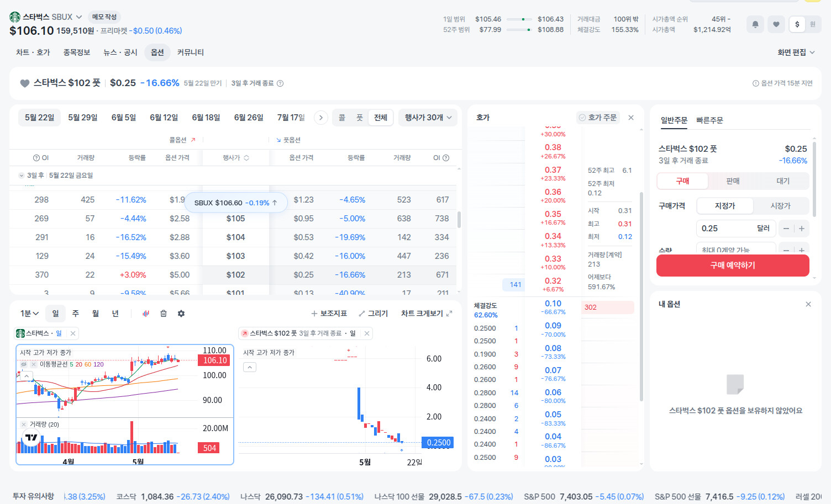Select the 대기 order tab
Viewport: 831px width, 504px height.
pyautogui.click(x=783, y=181)
